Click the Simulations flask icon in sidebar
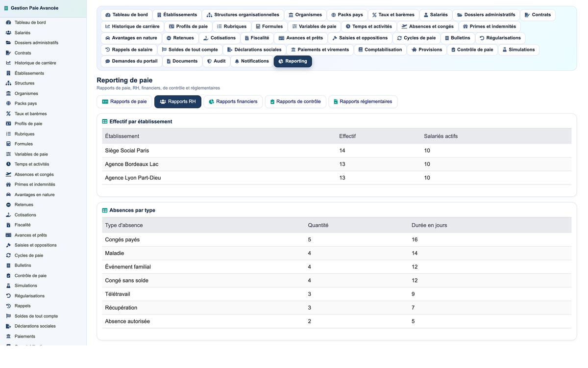Image resolution: width=588 pixels, height=368 pixels. point(8,286)
